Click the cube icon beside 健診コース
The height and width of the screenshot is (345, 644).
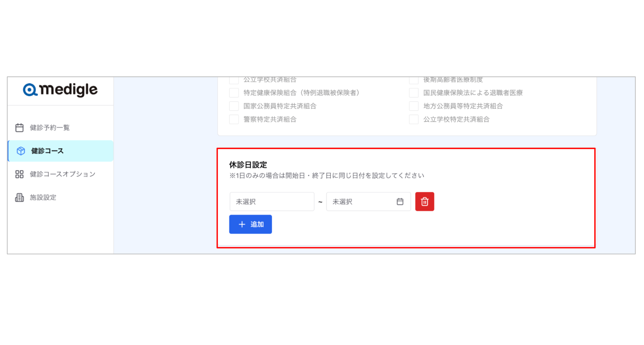(21, 151)
